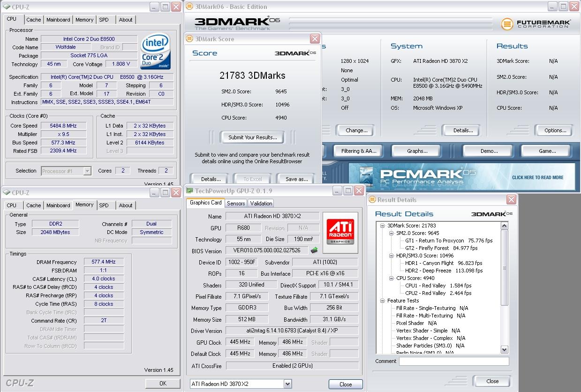Click top CPU-Z window title icon
Viewport: 581px width, 392px height.
point(6,7)
